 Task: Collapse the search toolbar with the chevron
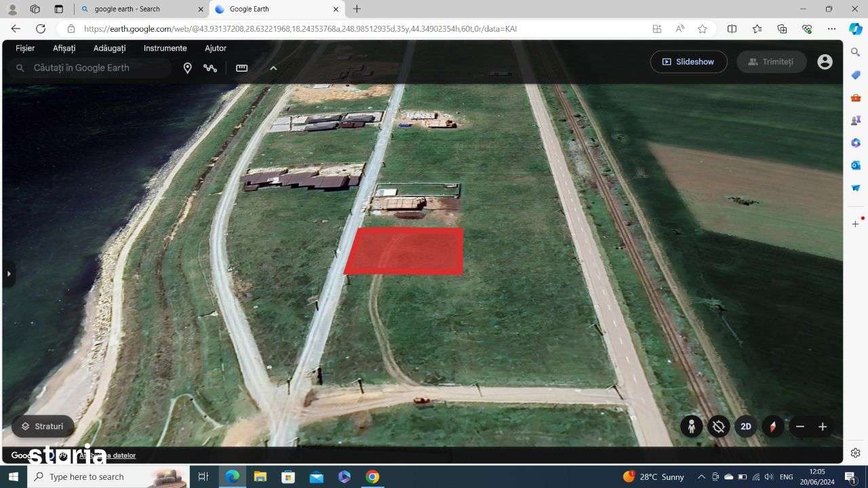[x=273, y=68]
